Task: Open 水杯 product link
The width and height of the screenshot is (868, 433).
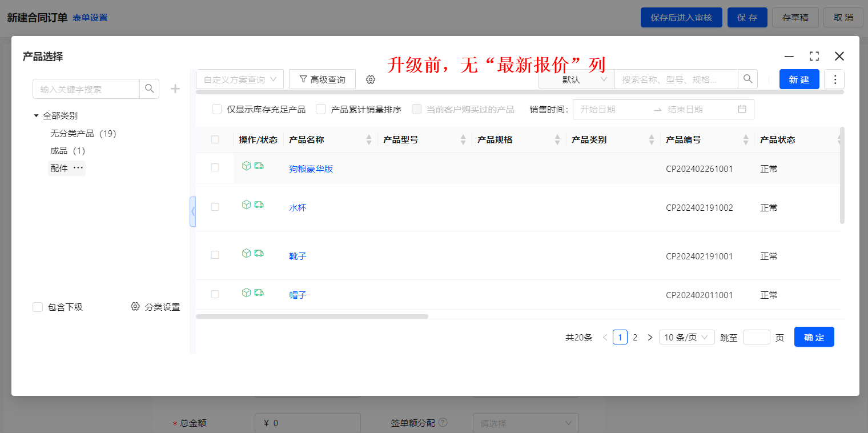Action: [298, 207]
